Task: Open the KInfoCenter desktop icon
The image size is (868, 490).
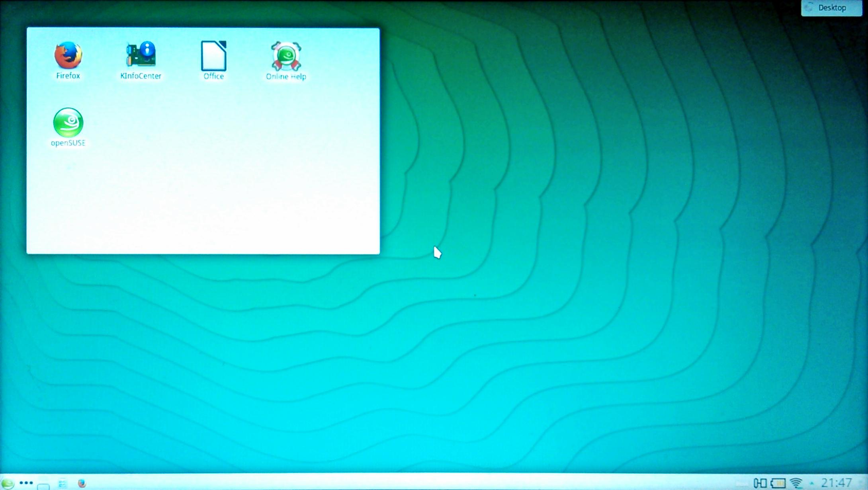Action: 141,60
